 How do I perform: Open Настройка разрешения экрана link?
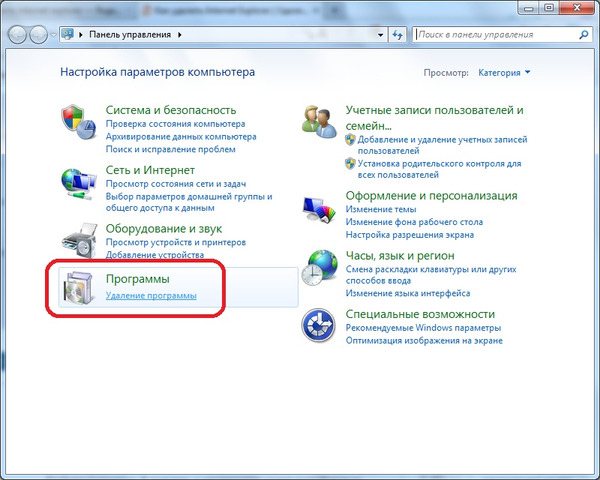click(409, 235)
